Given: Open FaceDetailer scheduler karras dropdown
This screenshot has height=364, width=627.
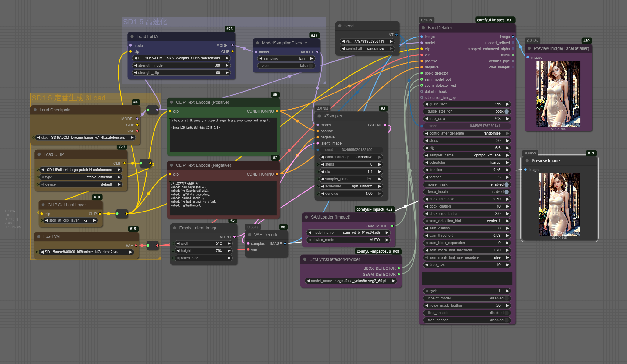Looking at the screenshot, I should pyautogui.click(x=467, y=163).
